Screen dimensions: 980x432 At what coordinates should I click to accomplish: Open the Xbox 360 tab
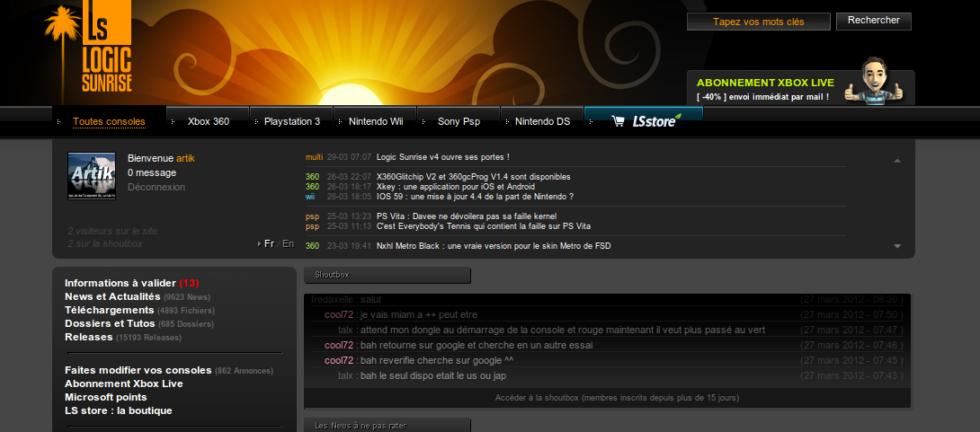tap(208, 121)
